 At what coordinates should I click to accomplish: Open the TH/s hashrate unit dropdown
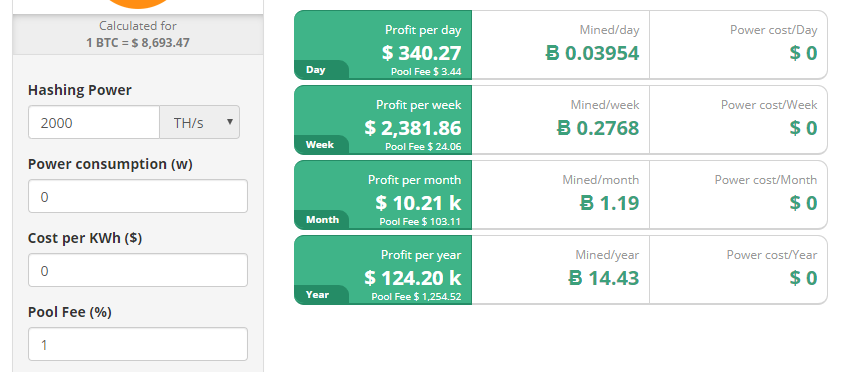[199, 122]
